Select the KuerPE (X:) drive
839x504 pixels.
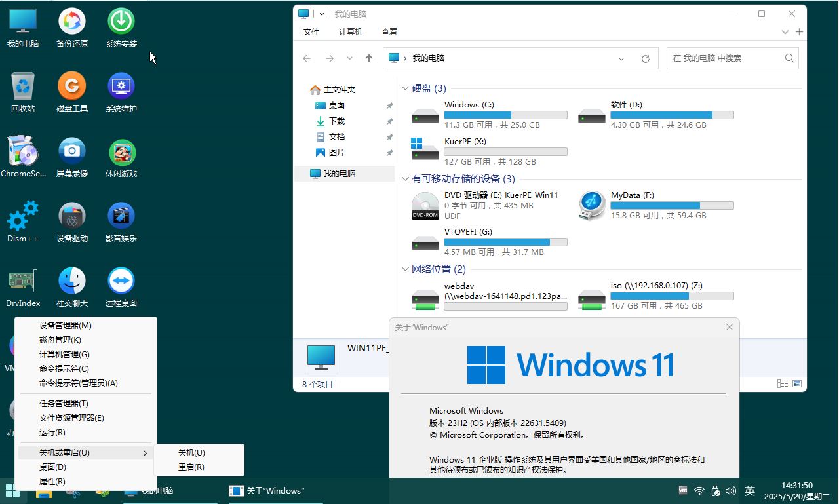[489, 151]
